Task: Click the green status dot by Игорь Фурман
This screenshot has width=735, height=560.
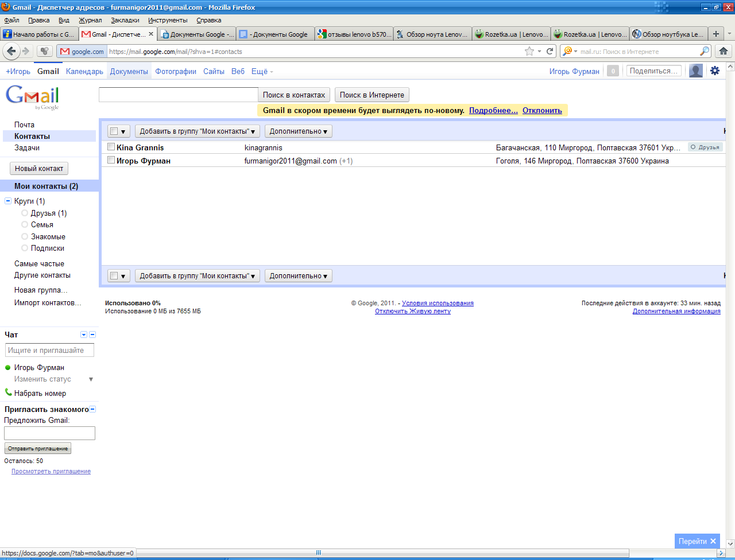Action: pyautogui.click(x=8, y=367)
